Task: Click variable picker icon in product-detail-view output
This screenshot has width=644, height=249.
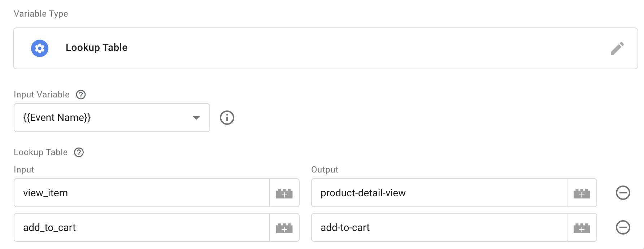Action: coord(582,193)
